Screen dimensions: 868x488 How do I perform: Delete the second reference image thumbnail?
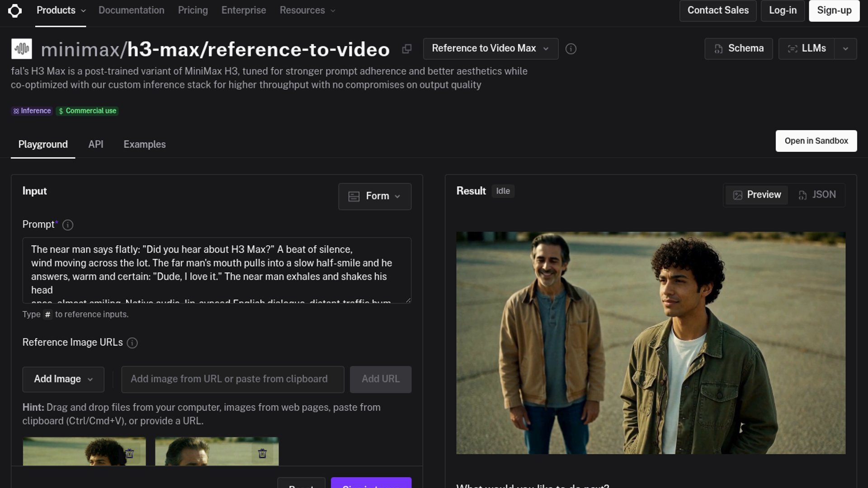(262, 453)
